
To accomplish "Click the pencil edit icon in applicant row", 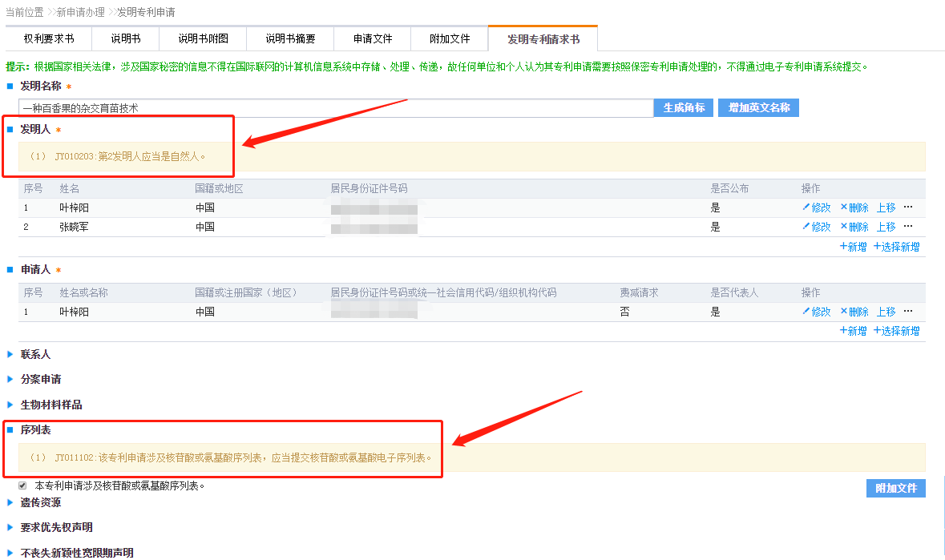I will 806,312.
